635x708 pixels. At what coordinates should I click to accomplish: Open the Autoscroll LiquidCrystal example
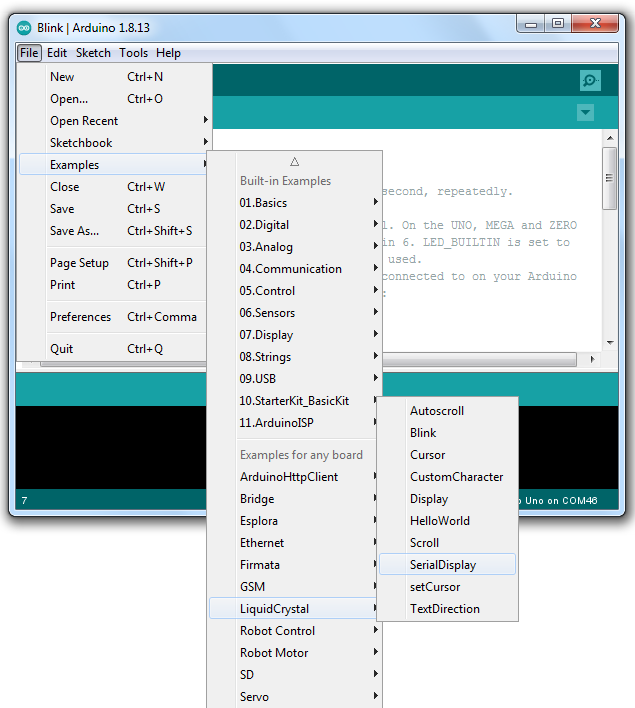[x=447, y=411]
